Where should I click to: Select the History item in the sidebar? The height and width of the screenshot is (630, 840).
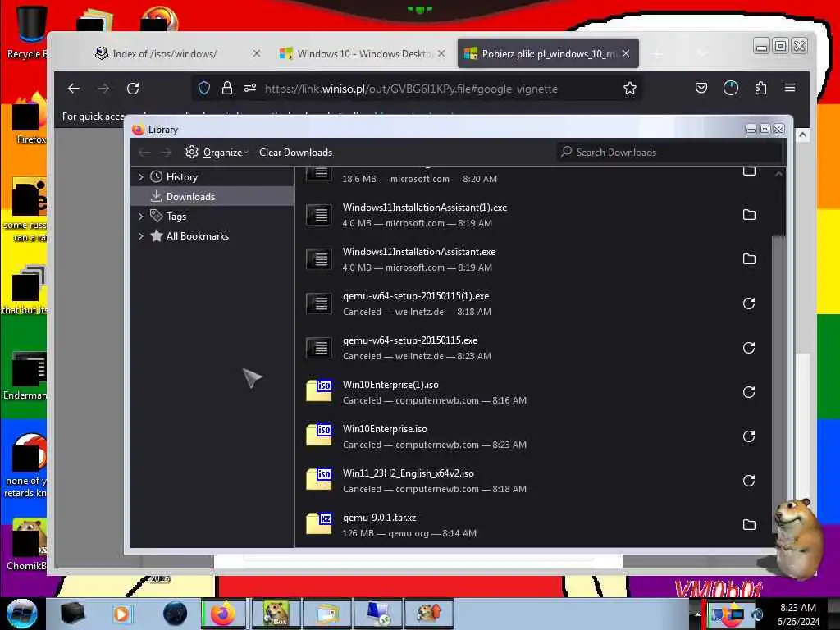tap(212, 177)
